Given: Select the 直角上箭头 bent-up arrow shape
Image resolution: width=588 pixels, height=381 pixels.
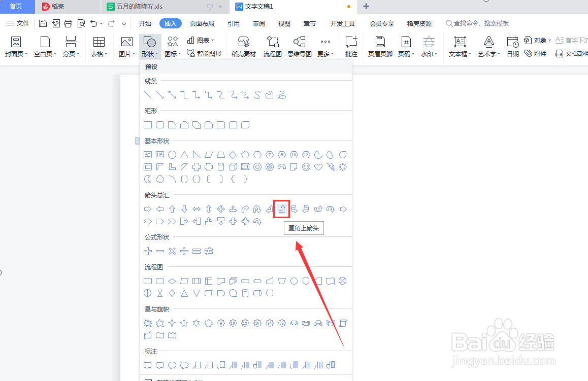Looking at the screenshot, I should pyautogui.click(x=281, y=209).
